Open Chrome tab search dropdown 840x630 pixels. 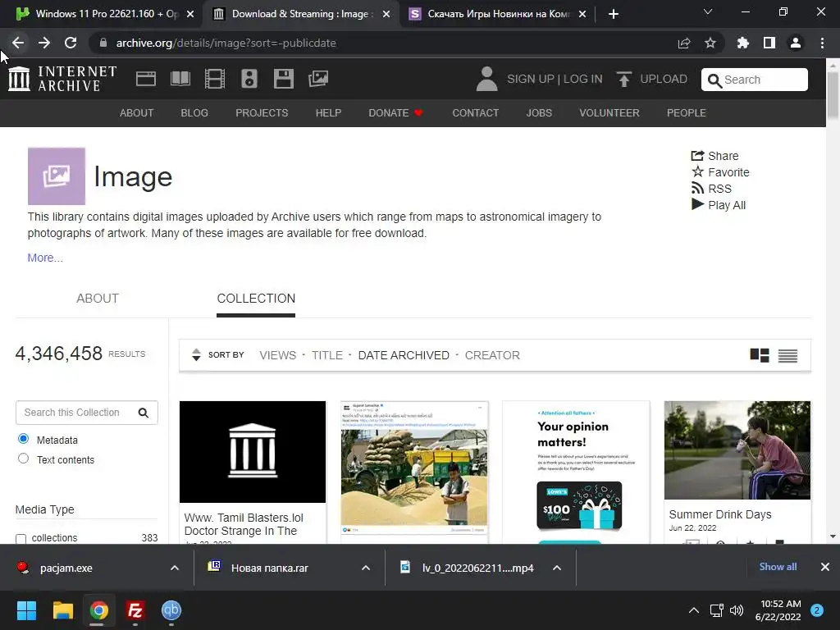(x=708, y=11)
